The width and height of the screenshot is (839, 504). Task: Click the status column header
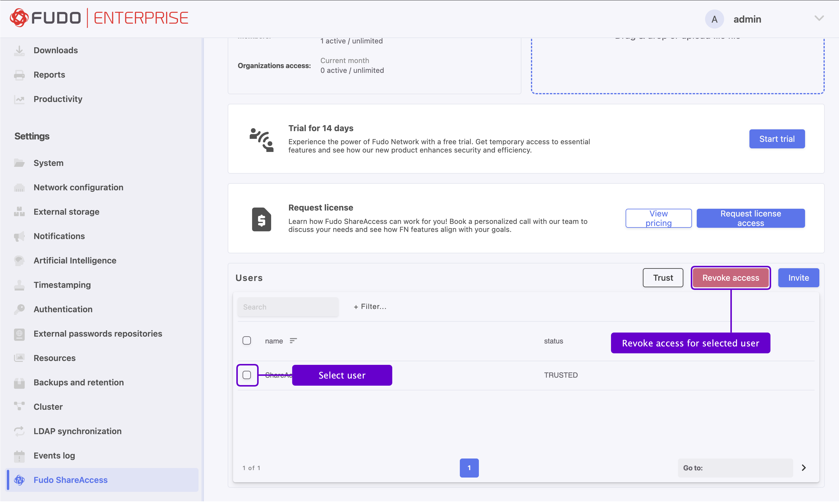click(554, 341)
